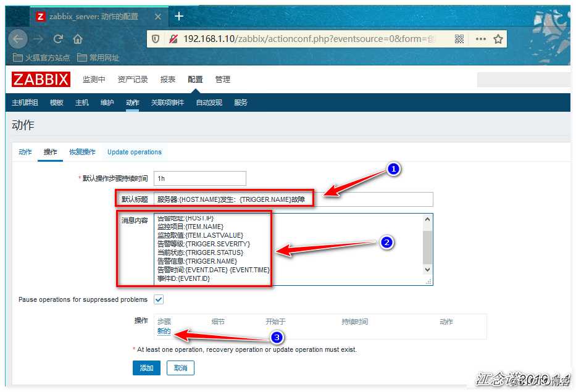Screen dimensions: 576x392
Task: Go to browser home page icon
Action: (x=78, y=39)
